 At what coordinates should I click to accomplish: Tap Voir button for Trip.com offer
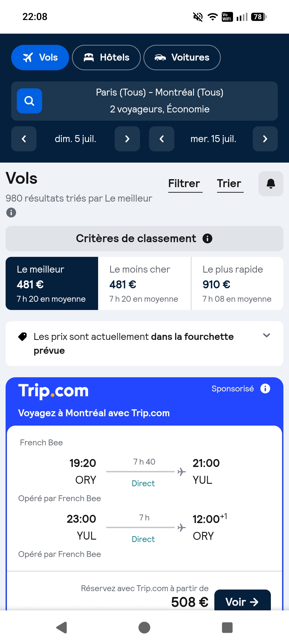click(242, 601)
